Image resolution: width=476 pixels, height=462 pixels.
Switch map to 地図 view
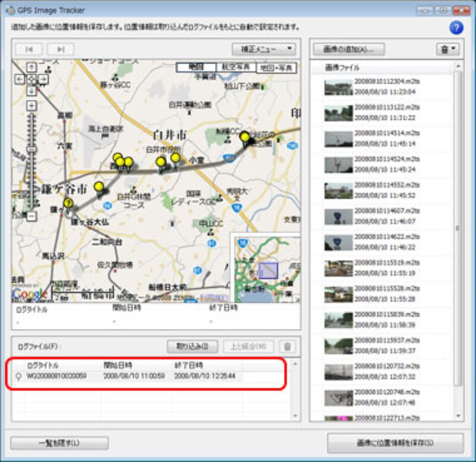click(x=196, y=68)
